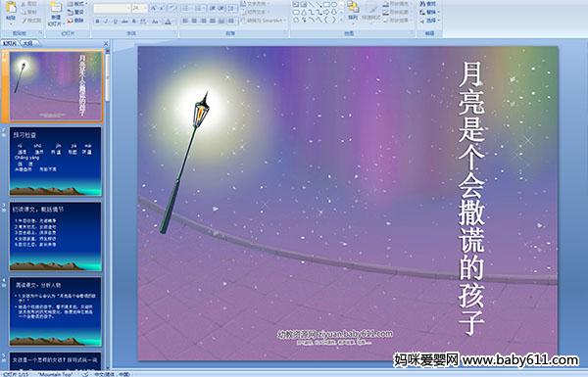
Task: Toggle Underline formatting
Action: point(116,22)
